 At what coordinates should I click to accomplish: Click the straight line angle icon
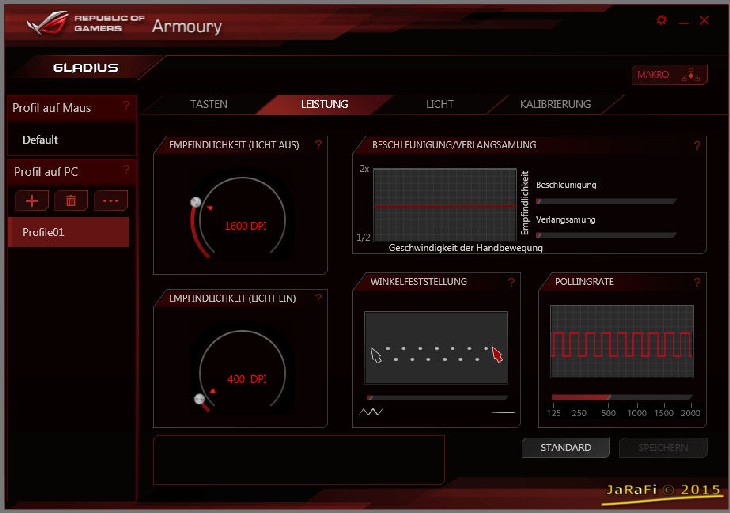[x=503, y=412]
